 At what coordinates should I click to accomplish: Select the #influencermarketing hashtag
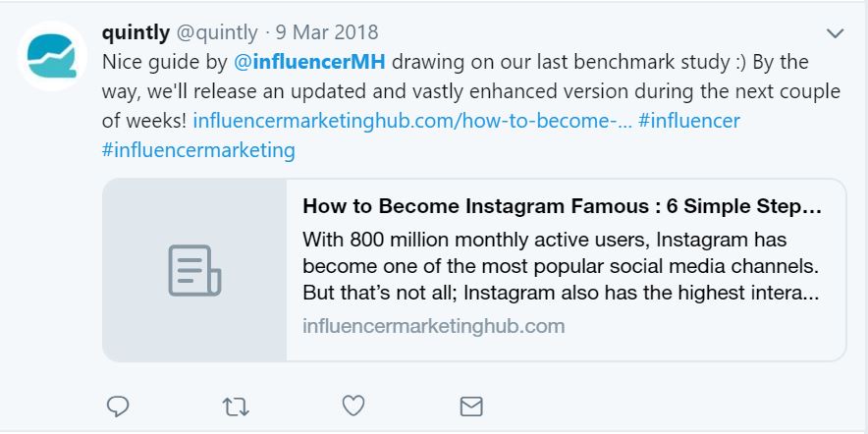coord(198,150)
